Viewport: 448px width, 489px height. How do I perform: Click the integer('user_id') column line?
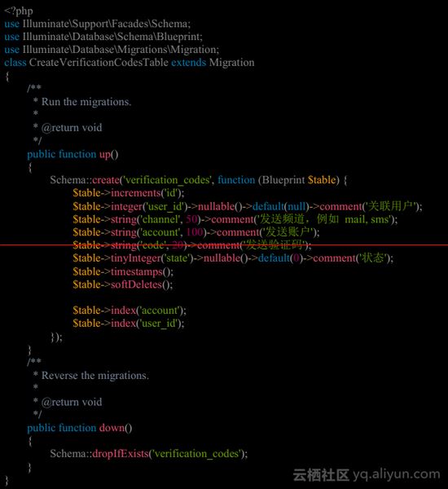pyautogui.click(x=248, y=206)
